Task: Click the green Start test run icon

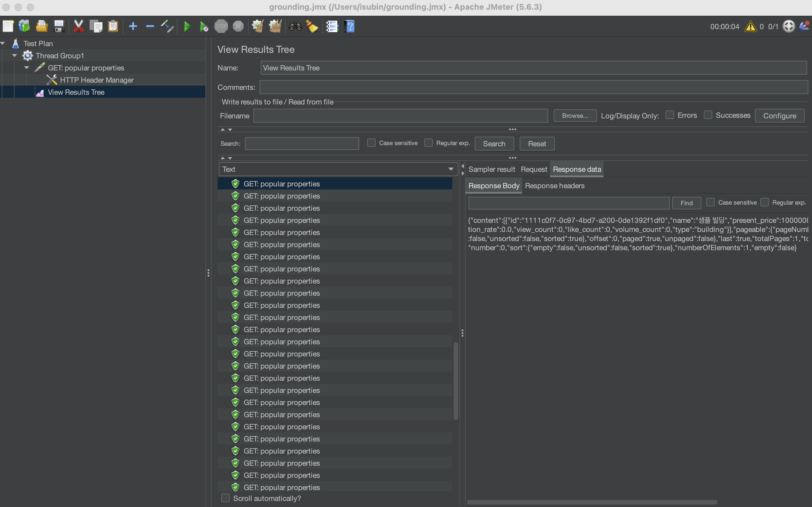Action: coord(187,26)
